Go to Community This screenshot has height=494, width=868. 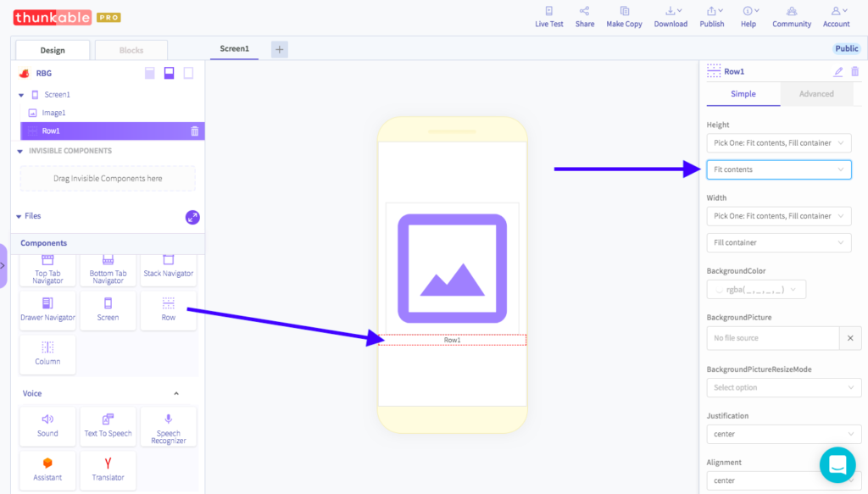click(792, 17)
